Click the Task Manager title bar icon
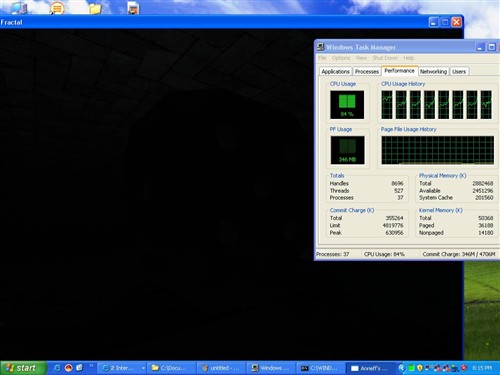This screenshot has width=500, height=375. [x=320, y=47]
